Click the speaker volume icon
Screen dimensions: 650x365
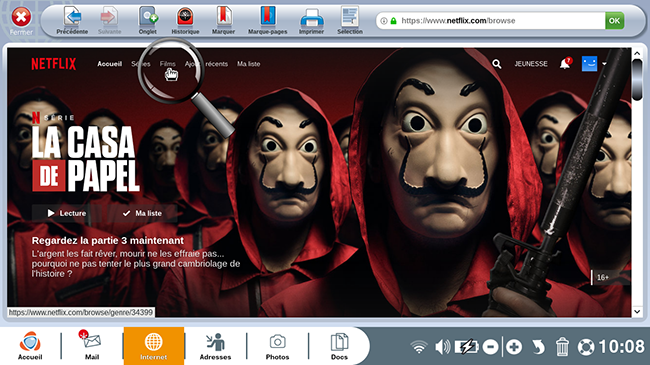coord(442,347)
